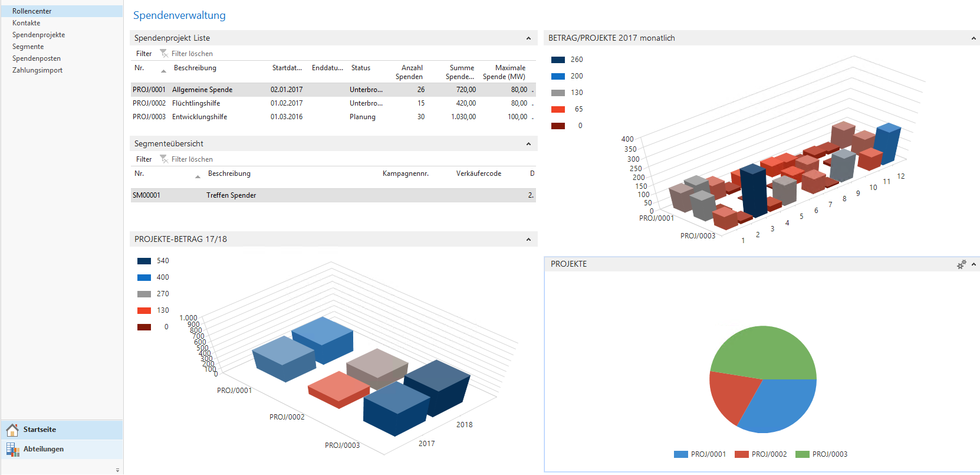Click the Startseite home icon
The width and height of the screenshot is (980, 475).
pyautogui.click(x=12, y=430)
